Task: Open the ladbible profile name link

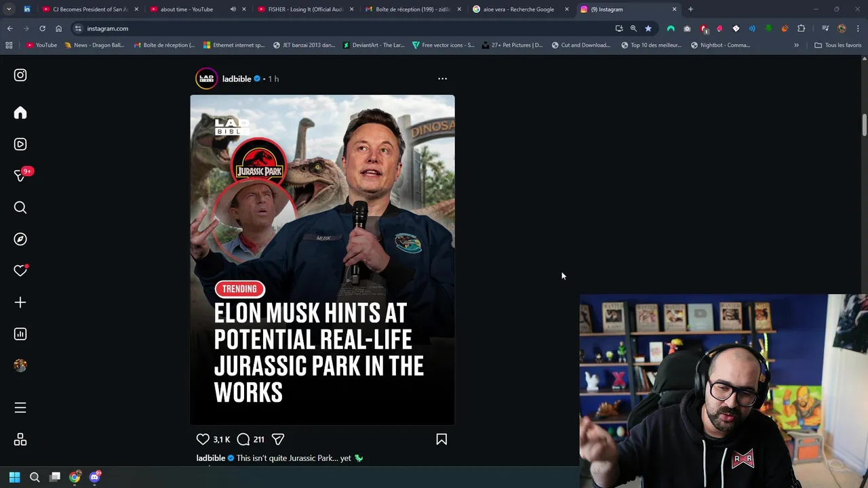Action: pos(237,79)
